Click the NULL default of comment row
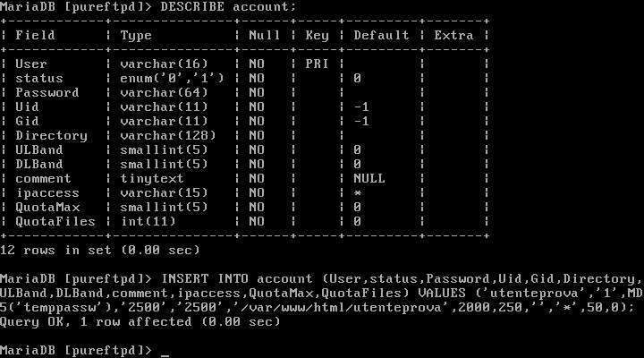Image resolution: width=644 pixels, height=358 pixels. click(x=369, y=179)
